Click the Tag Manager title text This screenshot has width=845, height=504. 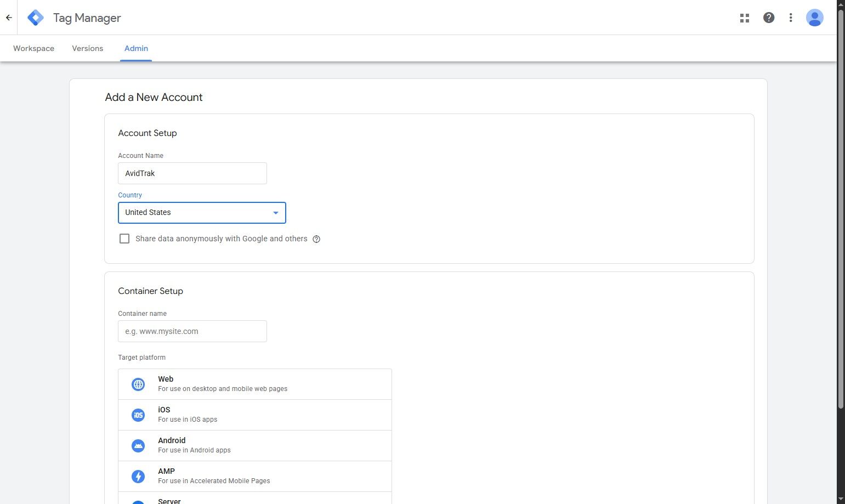87,18
